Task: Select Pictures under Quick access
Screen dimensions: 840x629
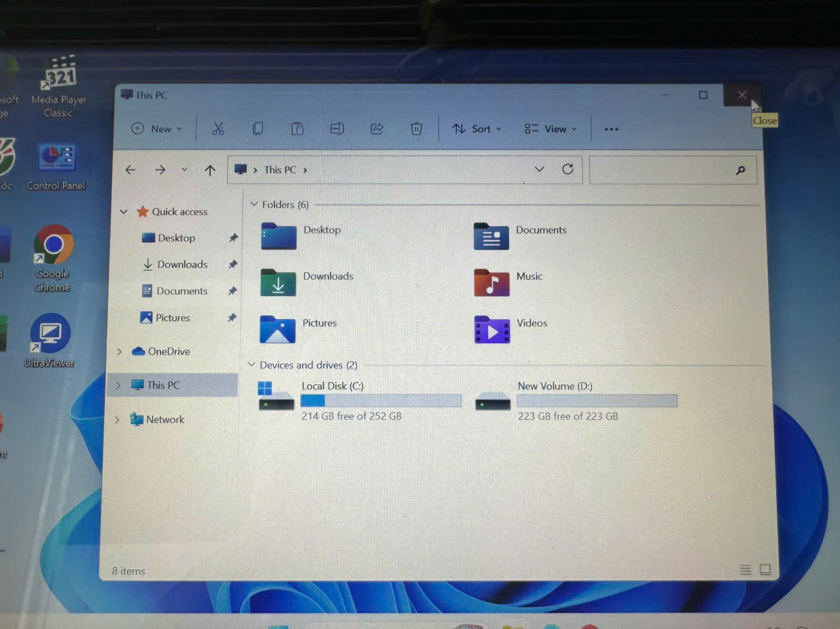Action: click(x=165, y=318)
